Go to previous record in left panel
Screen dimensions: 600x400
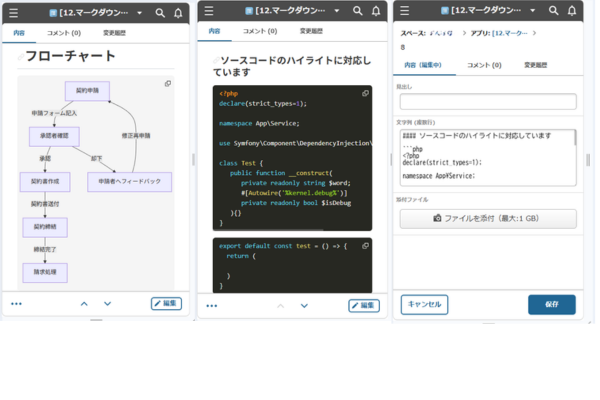pyautogui.click(x=84, y=304)
